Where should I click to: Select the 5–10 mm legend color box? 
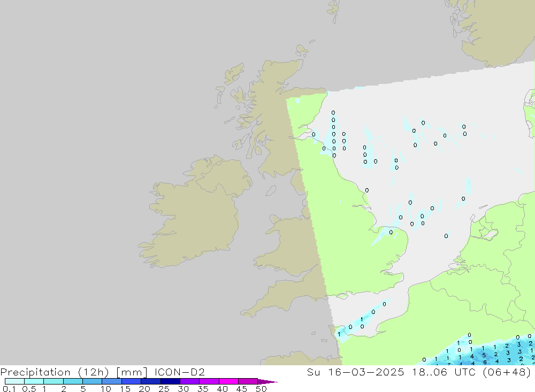click(x=92, y=381)
